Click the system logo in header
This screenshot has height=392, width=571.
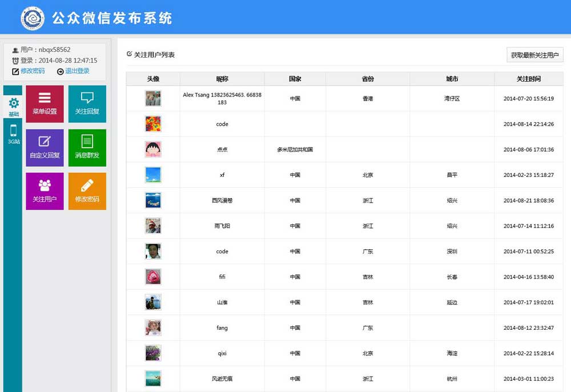33,18
